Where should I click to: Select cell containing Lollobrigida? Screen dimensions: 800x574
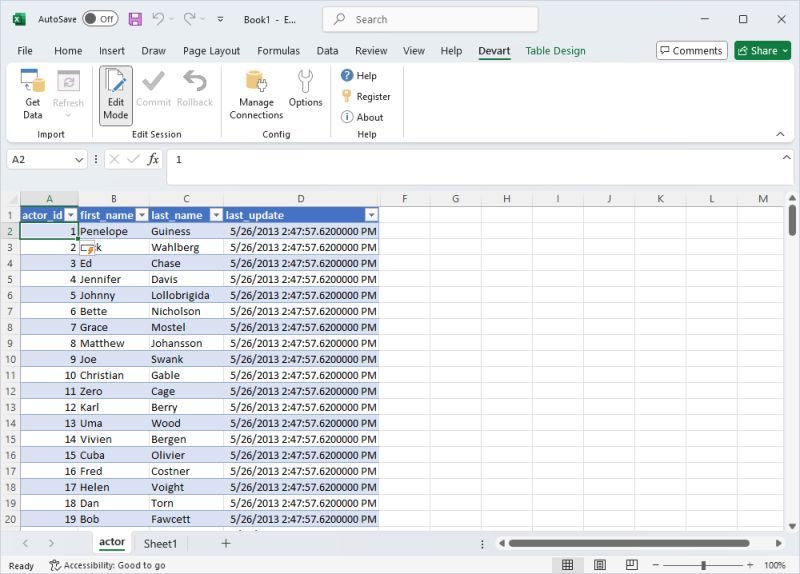pyautogui.click(x=186, y=295)
